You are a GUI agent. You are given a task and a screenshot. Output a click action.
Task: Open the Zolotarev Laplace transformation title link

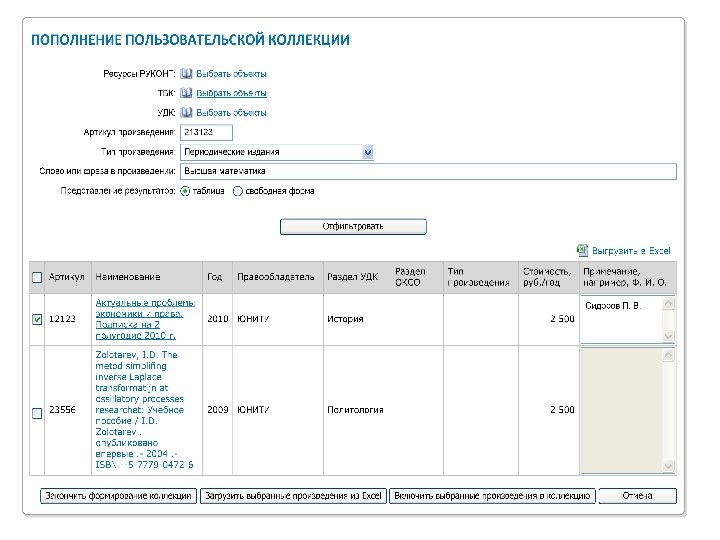pyautogui.click(x=144, y=410)
